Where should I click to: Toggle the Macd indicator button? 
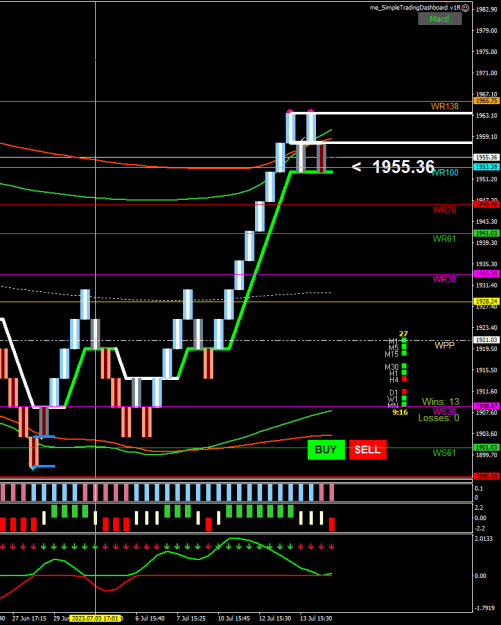440,19
